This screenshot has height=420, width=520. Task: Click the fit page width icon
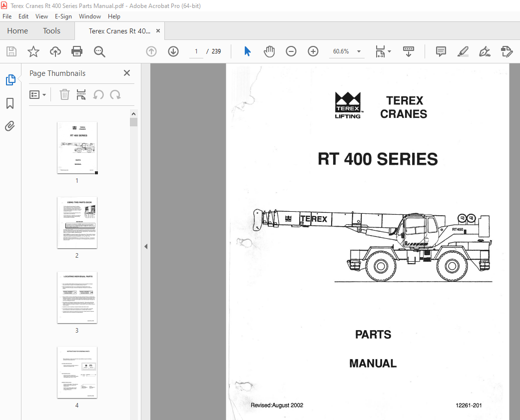tap(380, 51)
